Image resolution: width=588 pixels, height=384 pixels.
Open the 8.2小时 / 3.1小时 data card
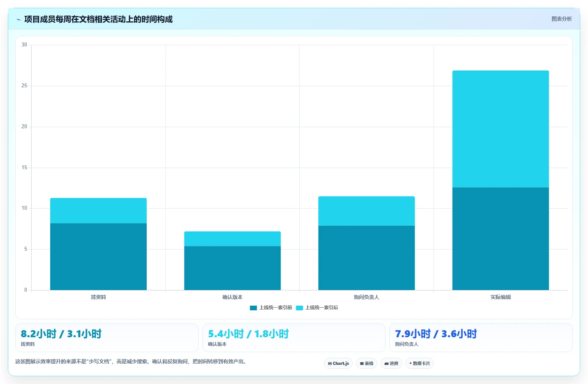tap(107, 338)
